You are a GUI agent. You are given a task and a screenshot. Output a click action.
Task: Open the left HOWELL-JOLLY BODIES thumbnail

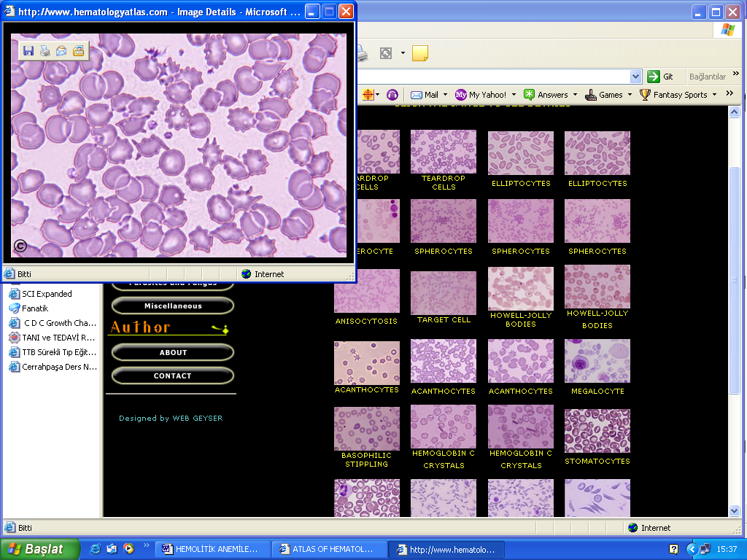521,289
